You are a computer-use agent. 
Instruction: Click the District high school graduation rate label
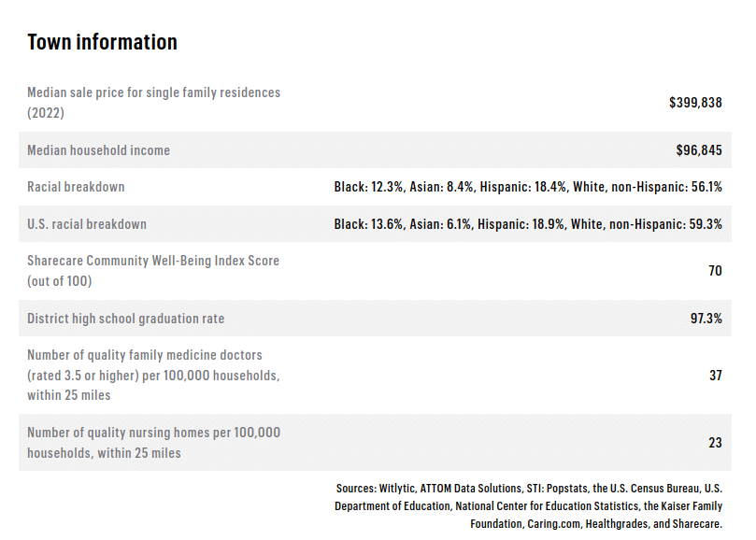[126, 319]
